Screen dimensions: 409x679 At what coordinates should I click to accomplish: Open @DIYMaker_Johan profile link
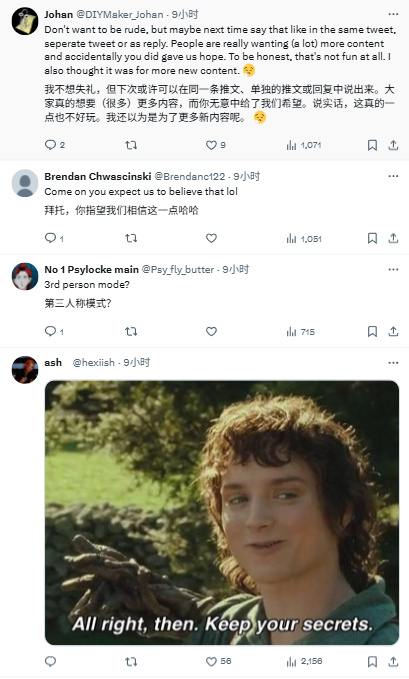pyautogui.click(x=120, y=14)
